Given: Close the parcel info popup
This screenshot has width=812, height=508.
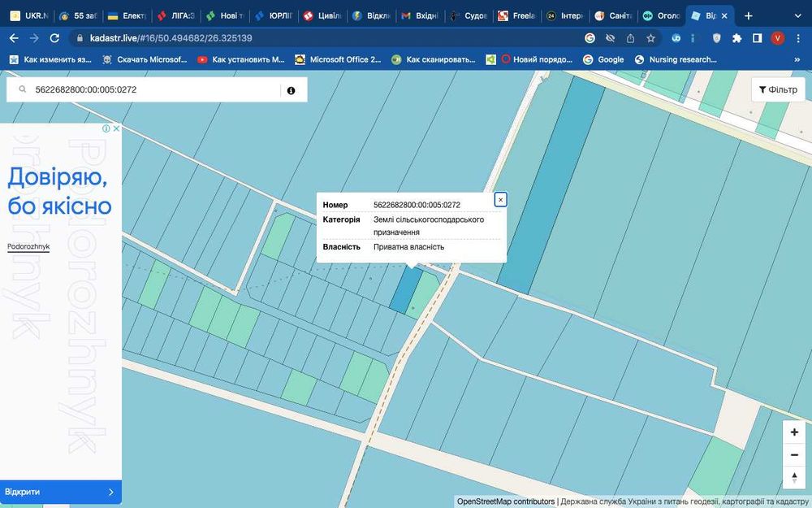Looking at the screenshot, I should click(500, 200).
